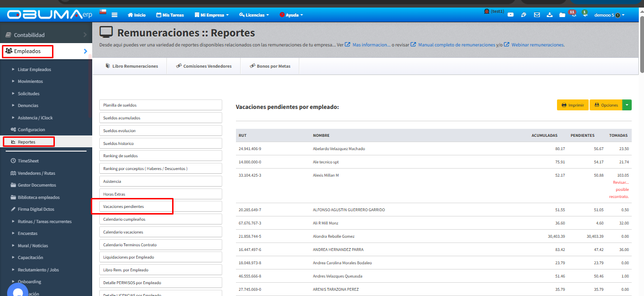Open Reclutamiento / Jobs in sidebar

click(x=38, y=270)
